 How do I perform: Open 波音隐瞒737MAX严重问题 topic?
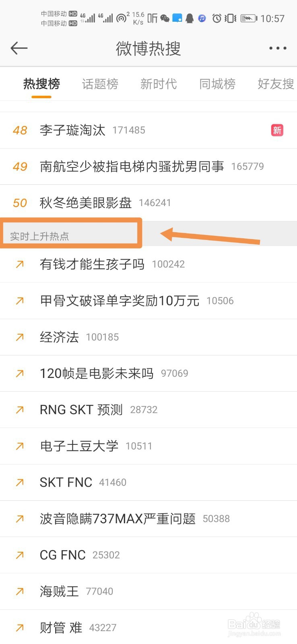[x=148, y=519]
